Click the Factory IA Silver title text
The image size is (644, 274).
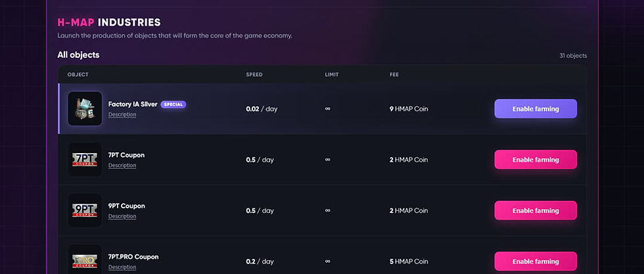tap(133, 104)
